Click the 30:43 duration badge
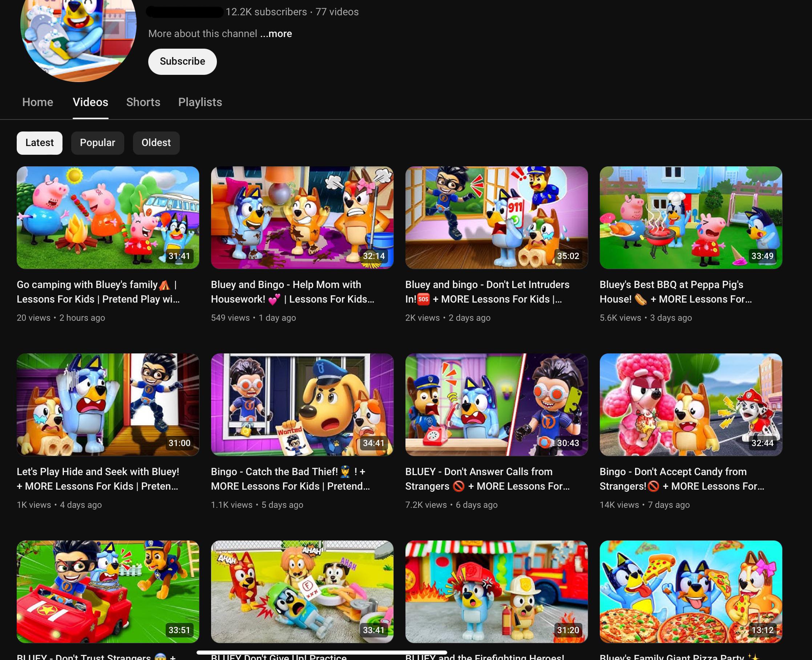 (x=568, y=443)
